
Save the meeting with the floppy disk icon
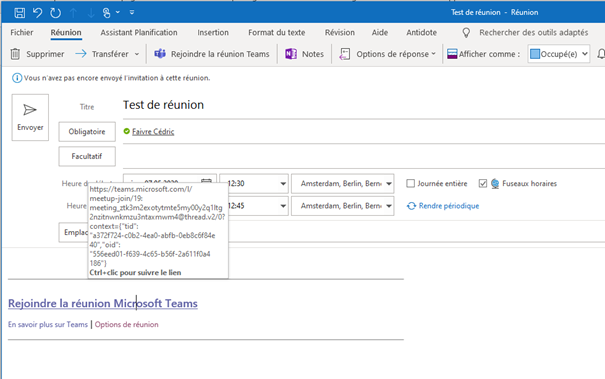pyautogui.click(x=19, y=13)
